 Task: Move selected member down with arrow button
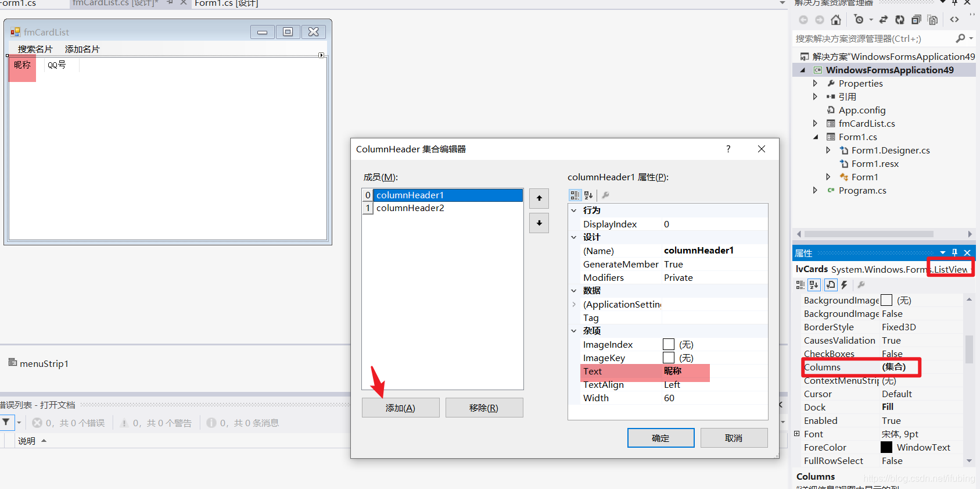click(x=539, y=223)
